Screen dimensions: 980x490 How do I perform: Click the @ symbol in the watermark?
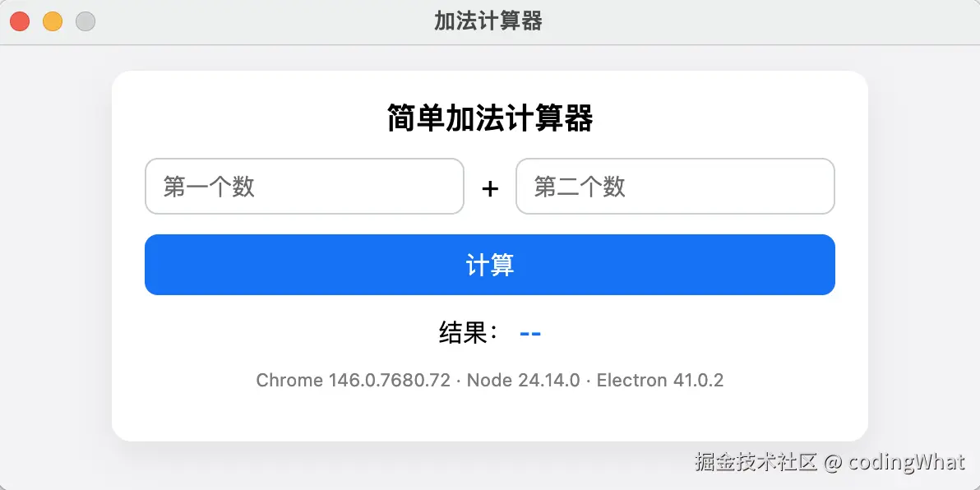tap(833, 462)
